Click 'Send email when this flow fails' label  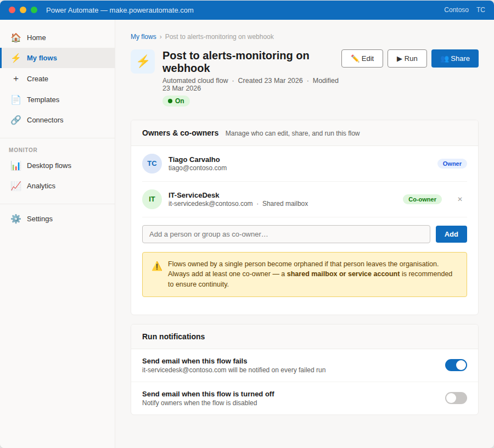point(194,361)
